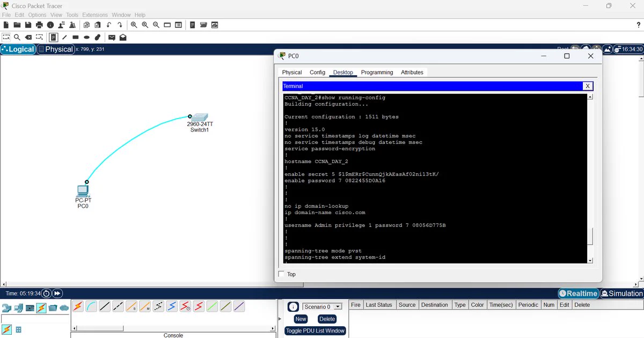Expand the PDU list panel arrow
644x338 pixels.
coord(279,318)
